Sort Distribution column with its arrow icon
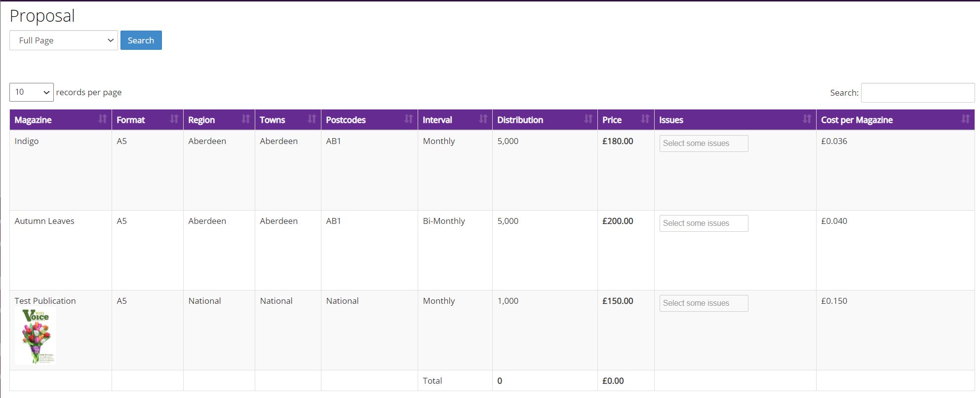 pos(588,119)
